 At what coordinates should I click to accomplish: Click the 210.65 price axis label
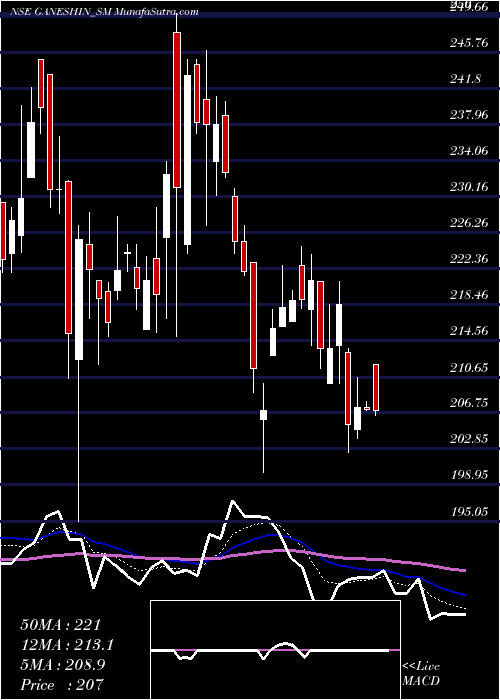pyautogui.click(x=470, y=367)
